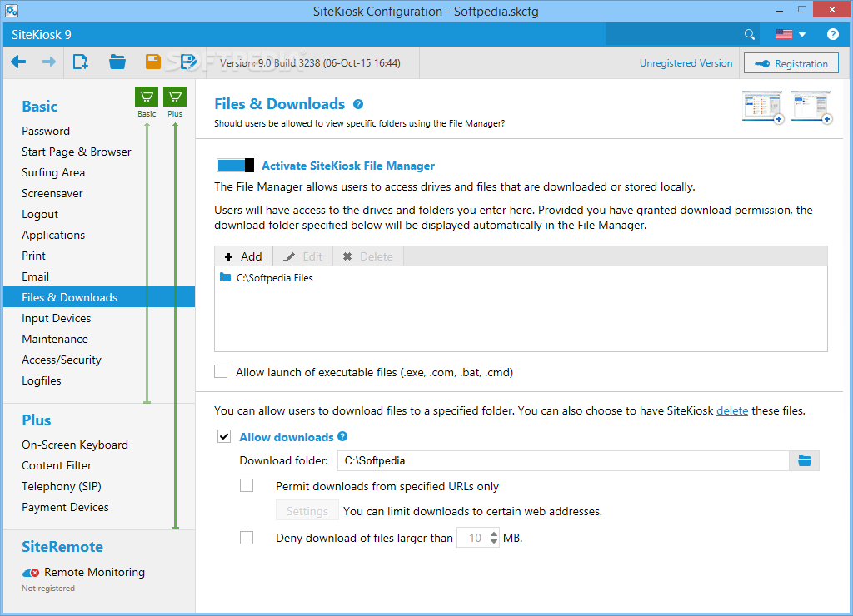The width and height of the screenshot is (853, 616).
Task: Open Input Devices settings
Action: coord(56,318)
